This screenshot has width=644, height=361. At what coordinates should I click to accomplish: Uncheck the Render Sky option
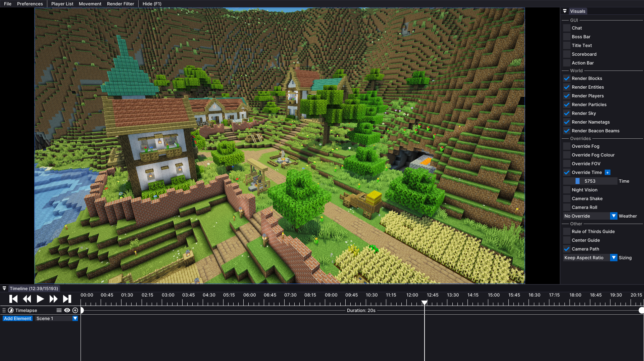(x=567, y=113)
